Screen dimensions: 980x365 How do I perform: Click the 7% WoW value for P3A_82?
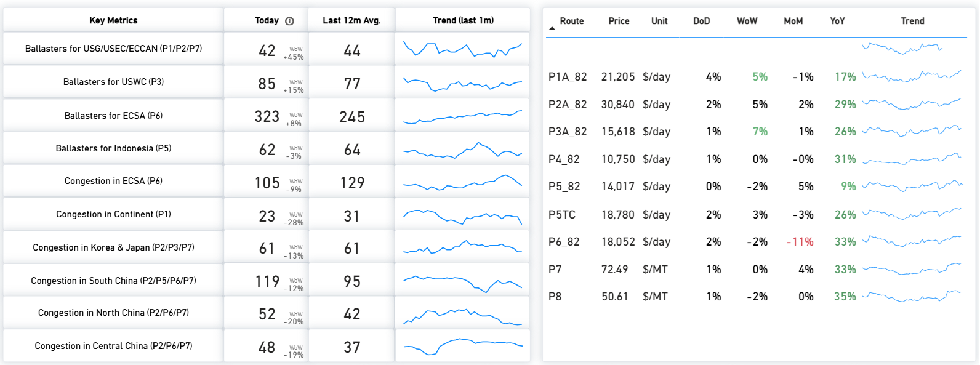pos(760,132)
